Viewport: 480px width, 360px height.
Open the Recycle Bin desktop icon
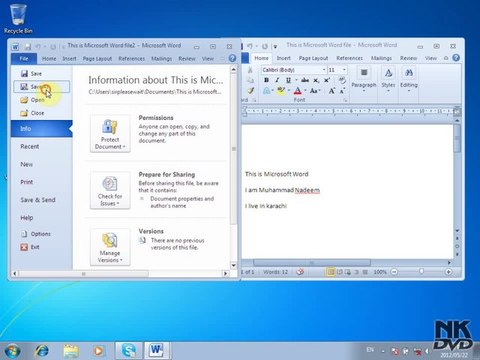tap(18, 18)
